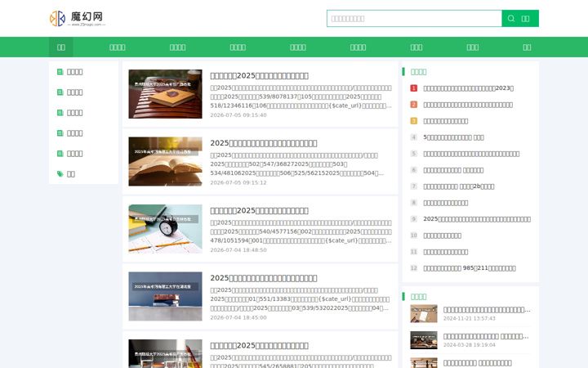Click the gray rank 6 badge
Screen dimensions: 588x368
pos(413,170)
